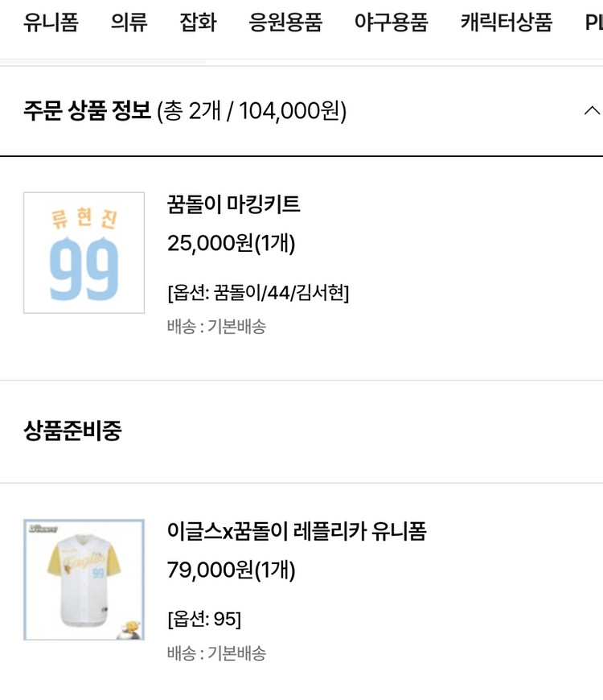Open the 꿈돌이 마킹키트 product link
The width and height of the screenshot is (603, 700).
(x=234, y=204)
